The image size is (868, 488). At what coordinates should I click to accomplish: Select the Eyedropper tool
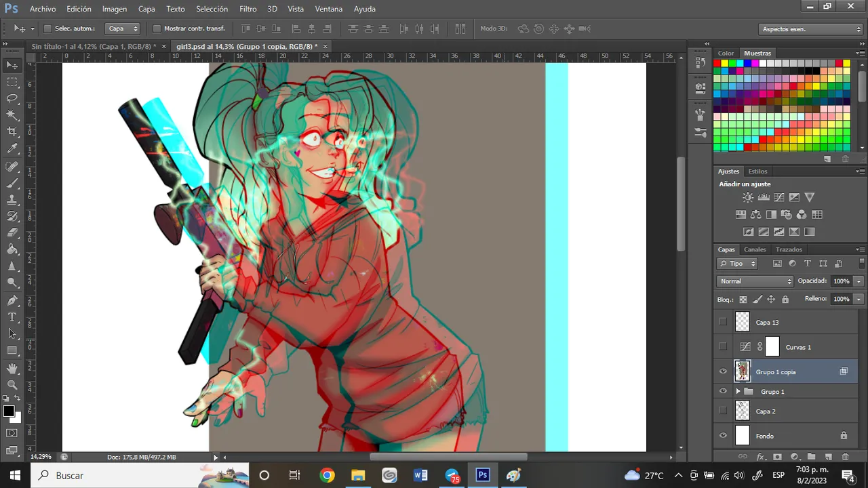[x=12, y=148]
